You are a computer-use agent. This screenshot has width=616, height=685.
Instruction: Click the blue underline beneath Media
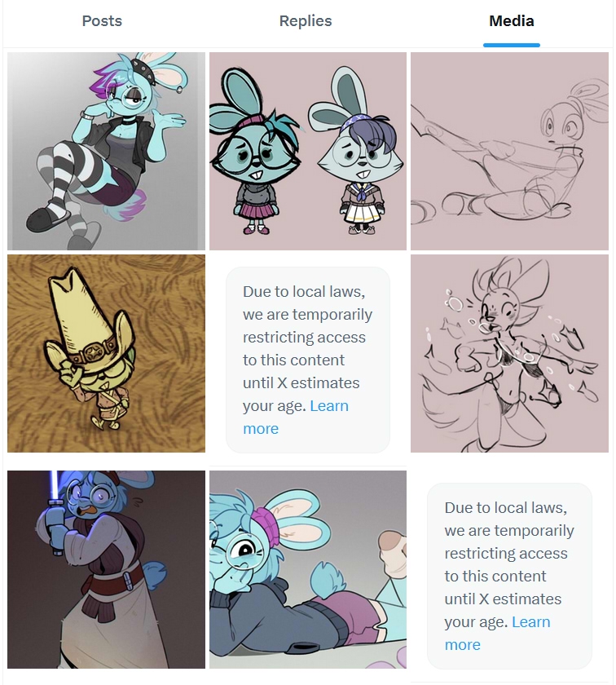pos(511,45)
